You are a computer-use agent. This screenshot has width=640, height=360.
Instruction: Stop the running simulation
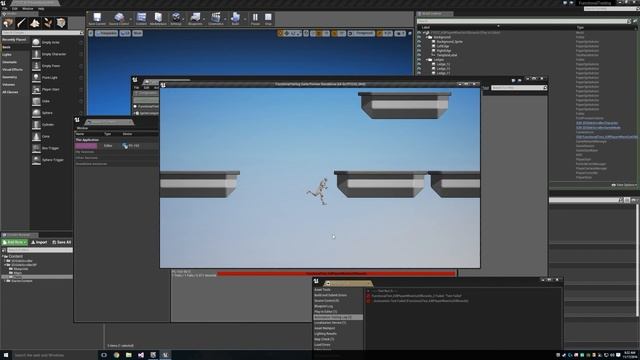[x=268, y=19]
